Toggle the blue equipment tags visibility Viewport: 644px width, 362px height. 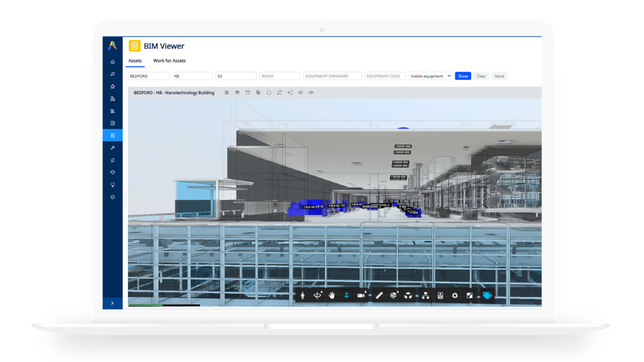tap(487, 295)
